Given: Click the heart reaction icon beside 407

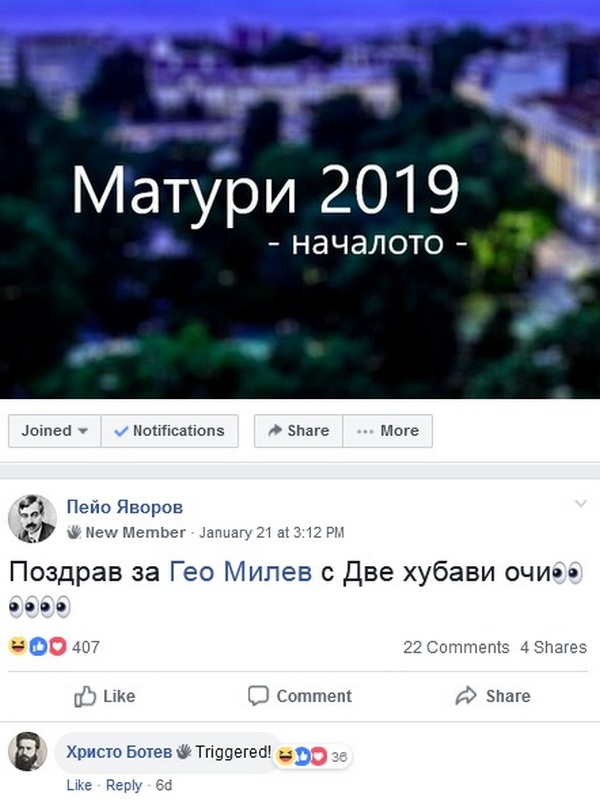Looking at the screenshot, I should coord(58,647).
